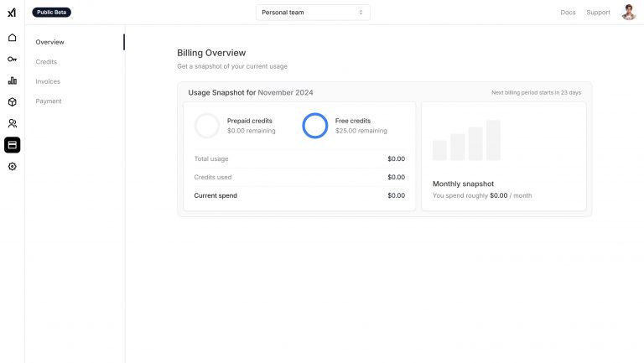Open the usage bar chart icon
The width and height of the screenshot is (644, 363).
click(12, 80)
